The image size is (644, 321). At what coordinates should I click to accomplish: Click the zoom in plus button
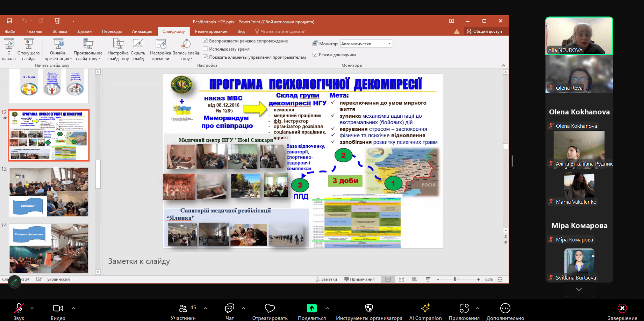click(478, 279)
